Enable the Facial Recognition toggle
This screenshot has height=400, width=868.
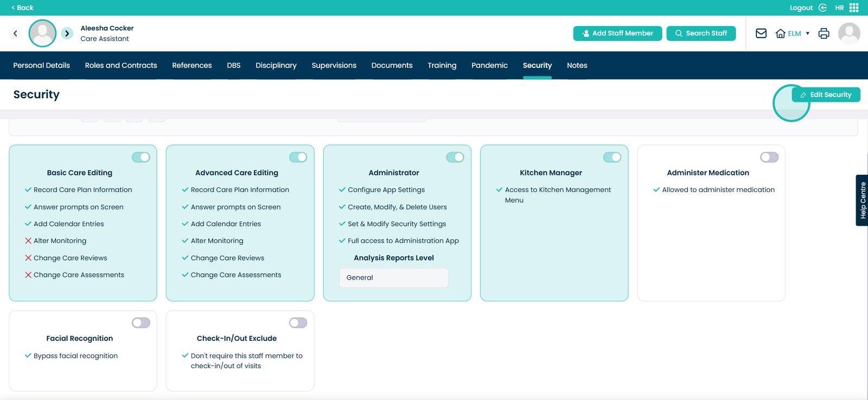(141, 323)
